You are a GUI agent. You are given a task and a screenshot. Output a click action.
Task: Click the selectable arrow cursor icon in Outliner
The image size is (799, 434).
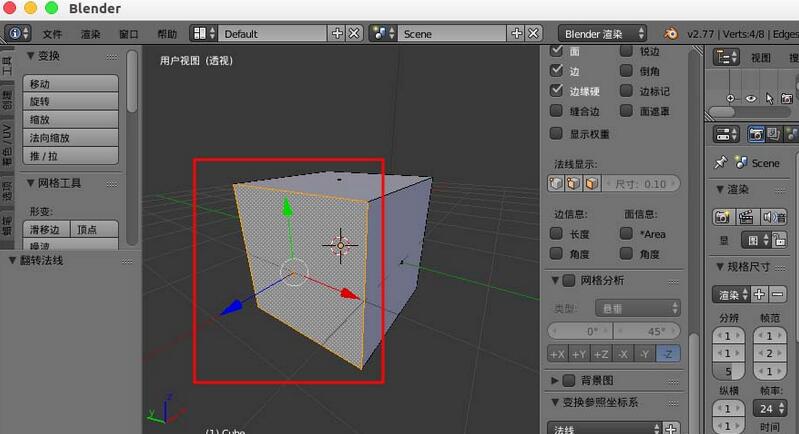point(769,98)
